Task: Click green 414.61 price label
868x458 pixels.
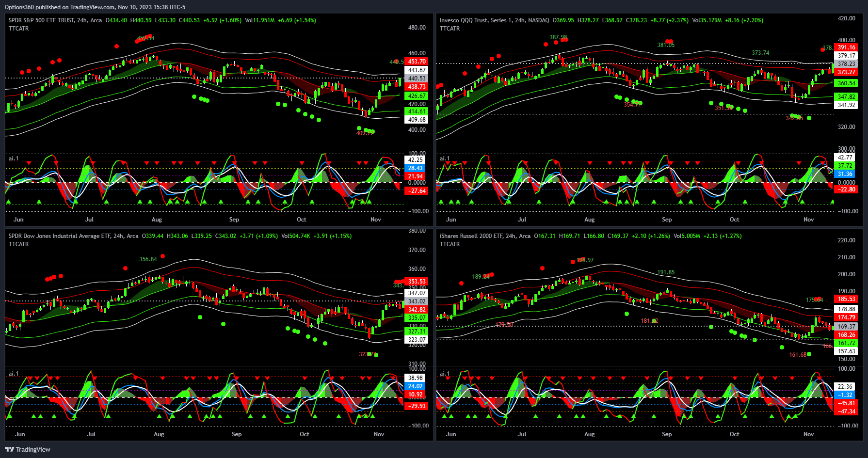Action: click(417, 111)
